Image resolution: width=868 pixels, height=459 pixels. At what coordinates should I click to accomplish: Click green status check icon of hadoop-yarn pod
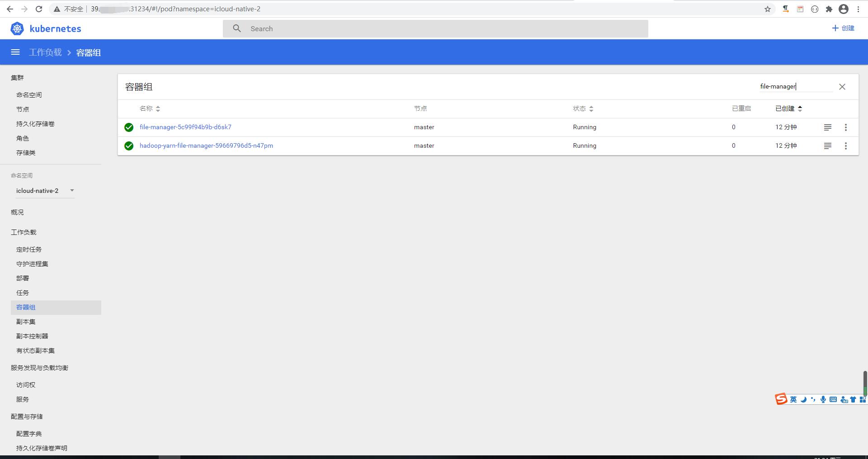point(129,145)
